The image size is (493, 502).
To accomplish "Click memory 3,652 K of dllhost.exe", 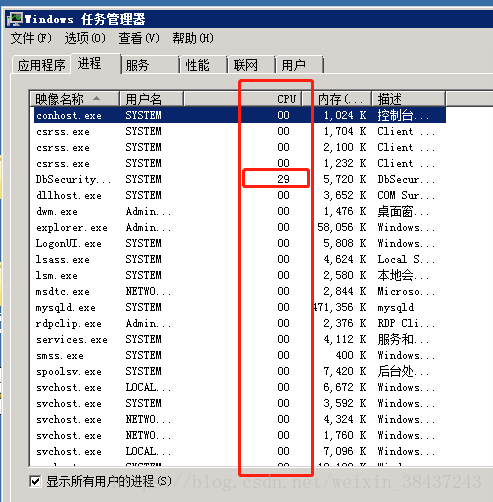I will tap(345, 195).
